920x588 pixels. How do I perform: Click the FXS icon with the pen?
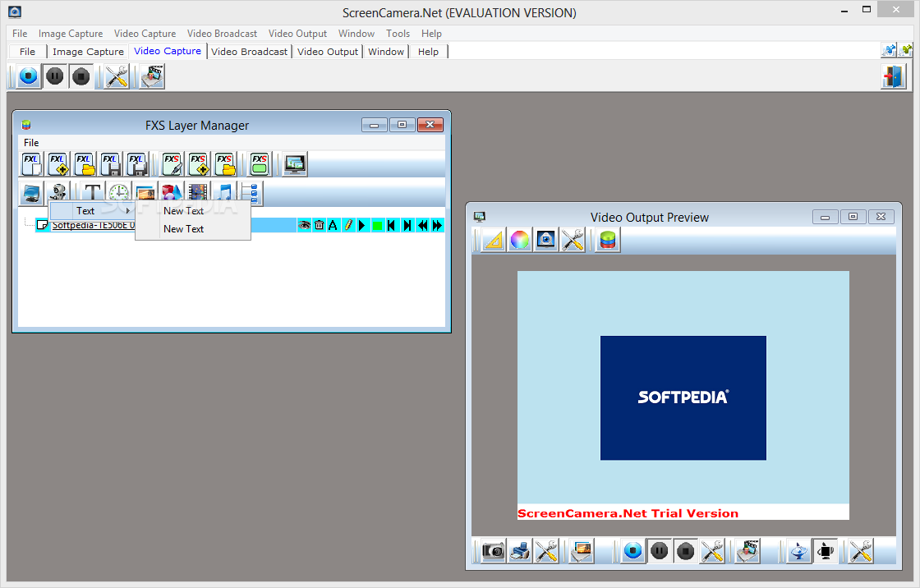pyautogui.click(x=172, y=164)
